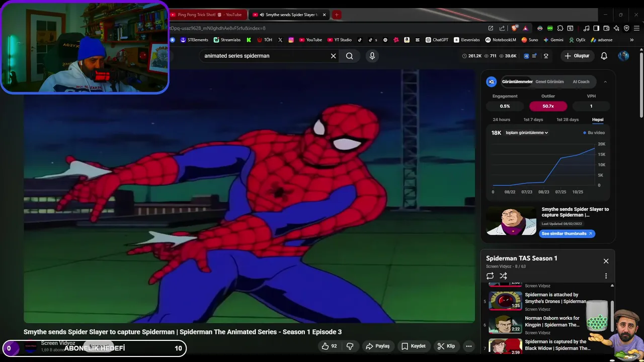Open a new browser tab
This screenshot has width=644, height=362.
337,15
